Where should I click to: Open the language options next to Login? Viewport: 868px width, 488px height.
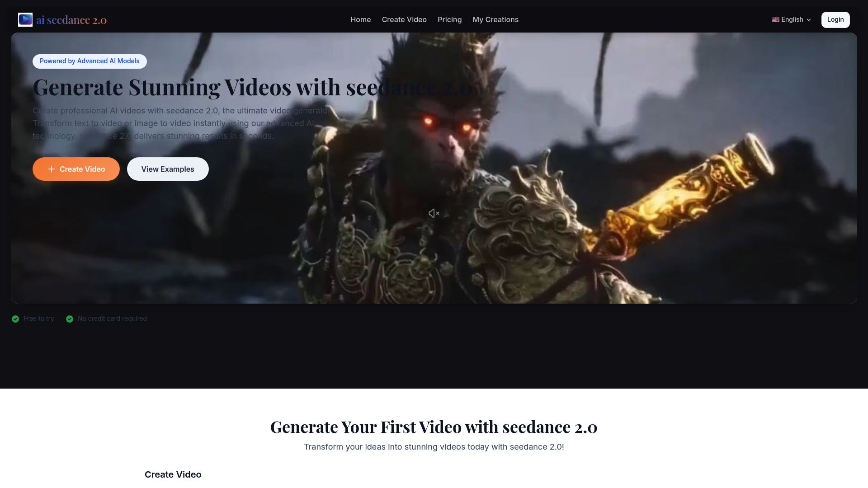[791, 19]
